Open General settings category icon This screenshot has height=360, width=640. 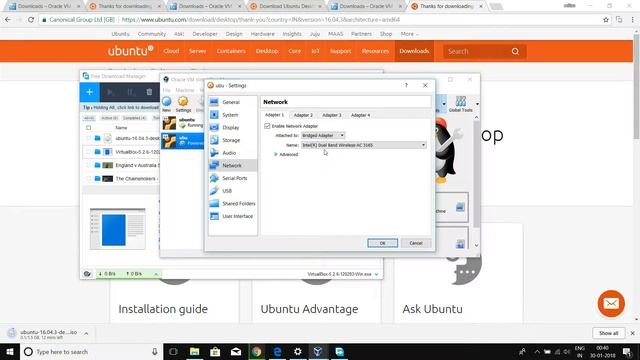(214, 102)
